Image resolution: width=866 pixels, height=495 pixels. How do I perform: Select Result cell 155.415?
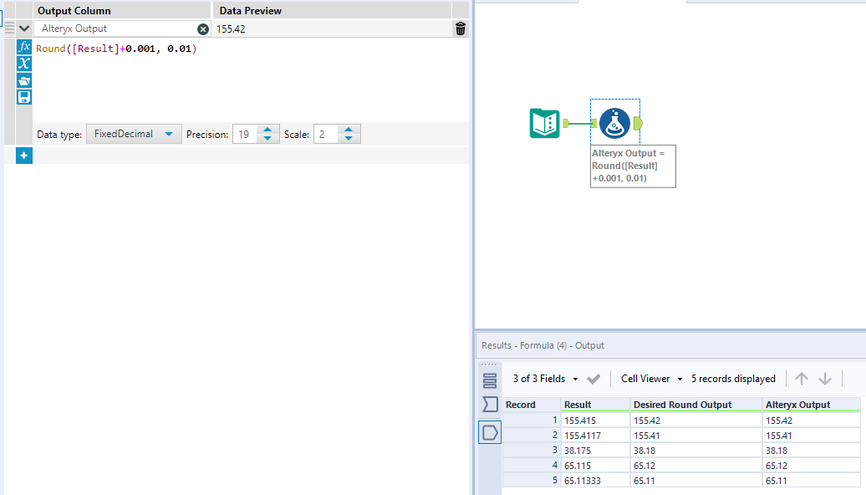(x=595, y=420)
